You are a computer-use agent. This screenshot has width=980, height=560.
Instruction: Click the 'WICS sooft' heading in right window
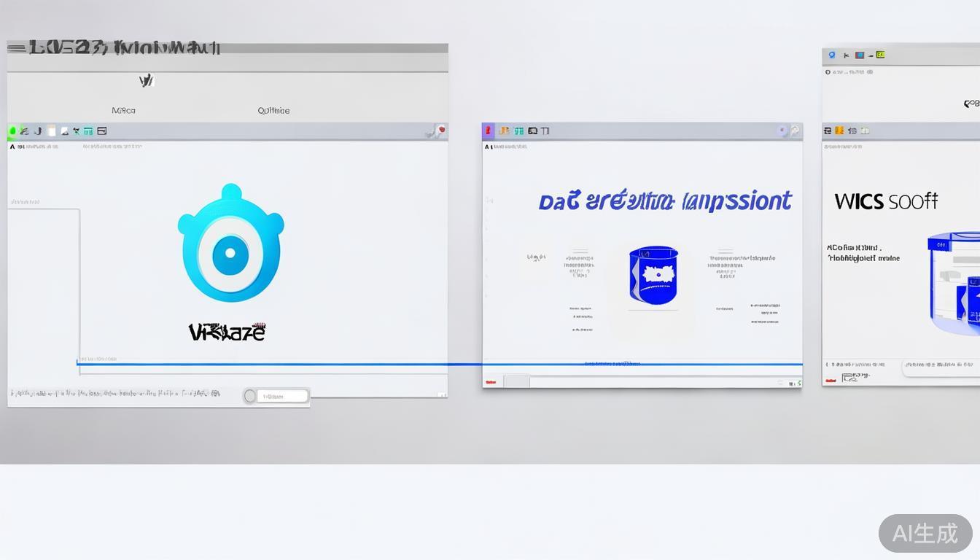886,201
